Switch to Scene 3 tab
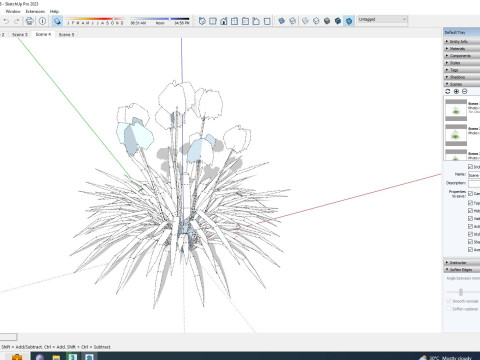The width and height of the screenshot is (480, 360). point(20,34)
